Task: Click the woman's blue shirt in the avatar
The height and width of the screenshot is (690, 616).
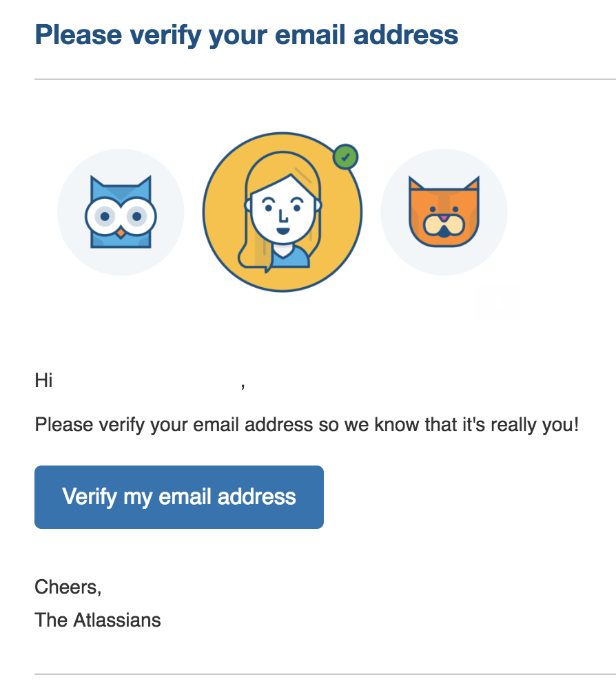Action: (292, 258)
